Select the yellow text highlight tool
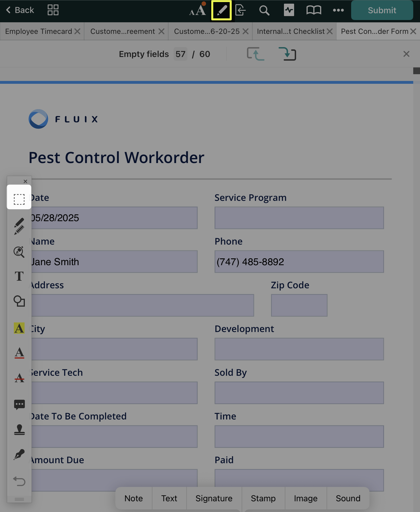This screenshot has height=512, width=420. [x=19, y=328]
